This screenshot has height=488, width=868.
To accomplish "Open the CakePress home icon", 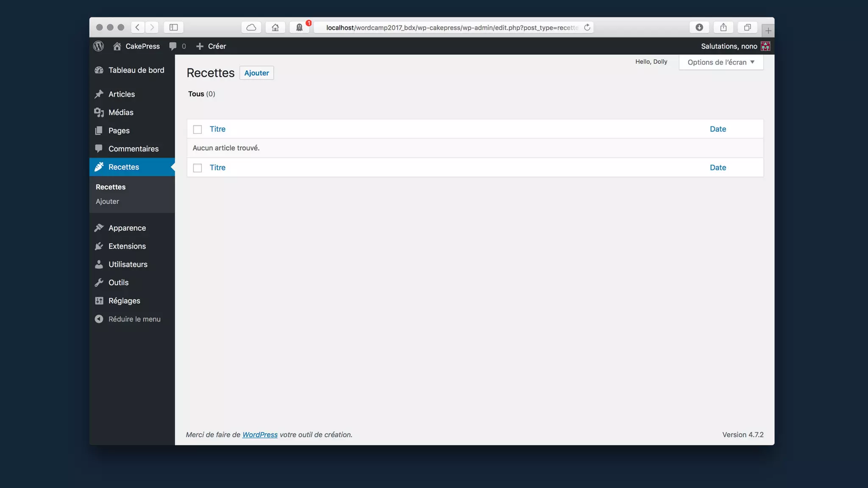I will (117, 46).
